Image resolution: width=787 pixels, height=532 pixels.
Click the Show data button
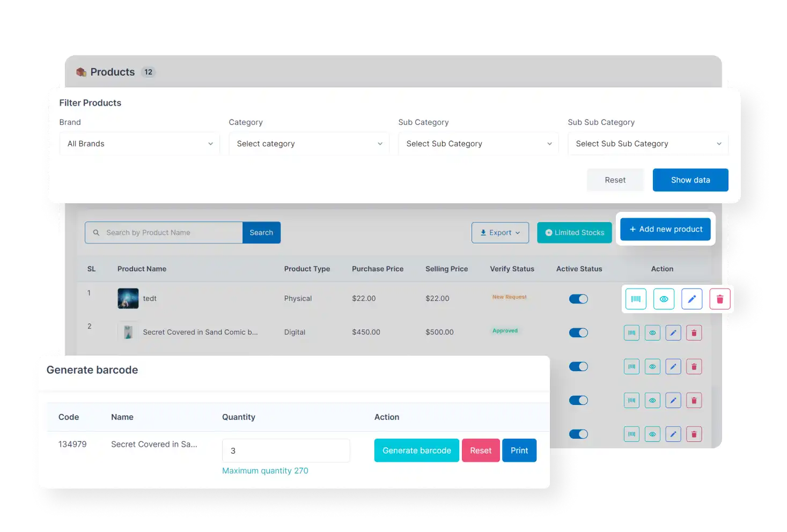(x=690, y=180)
